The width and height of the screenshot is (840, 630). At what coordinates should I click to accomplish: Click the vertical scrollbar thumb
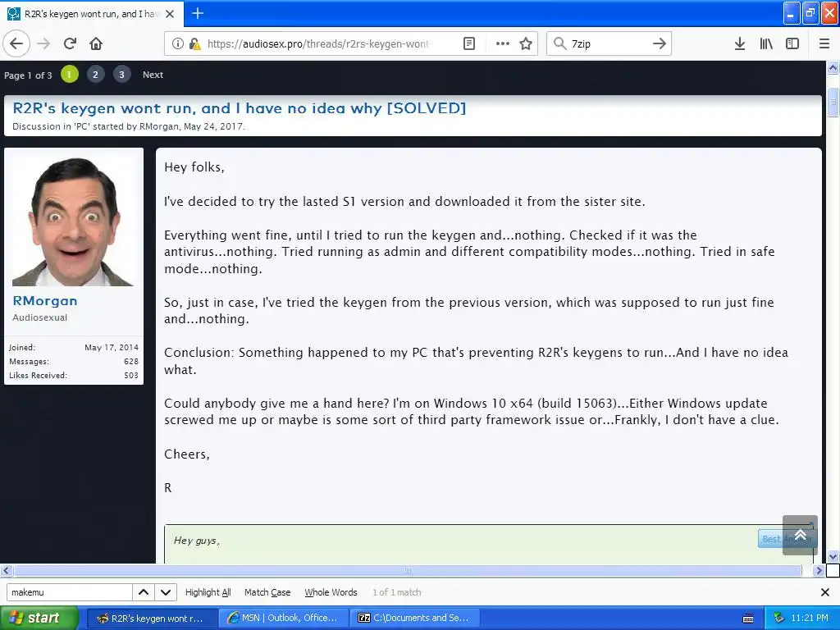833,101
